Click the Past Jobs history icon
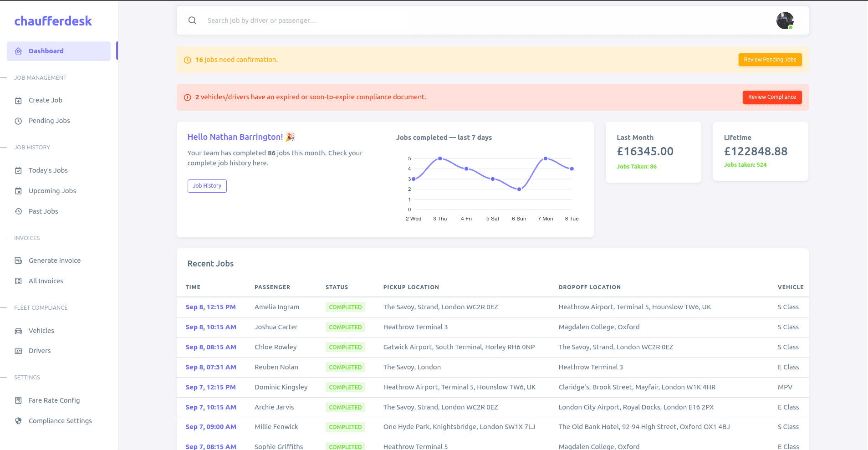The image size is (868, 450). [18, 211]
